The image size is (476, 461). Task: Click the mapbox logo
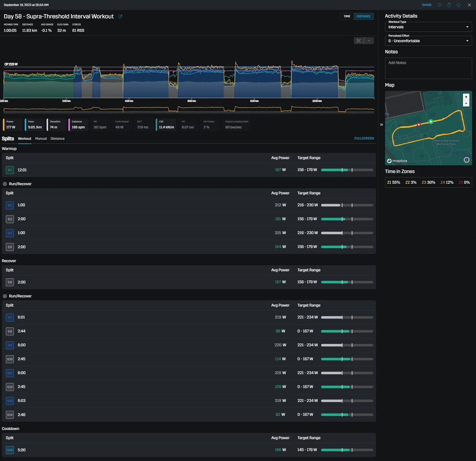397,161
